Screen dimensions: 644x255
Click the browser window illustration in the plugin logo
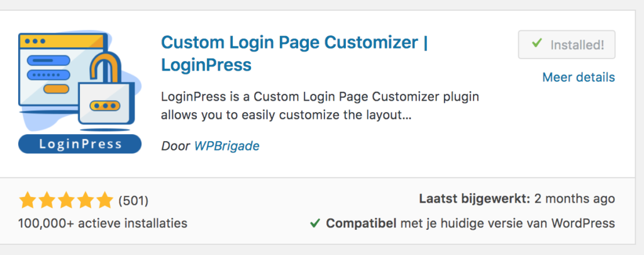(62, 70)
